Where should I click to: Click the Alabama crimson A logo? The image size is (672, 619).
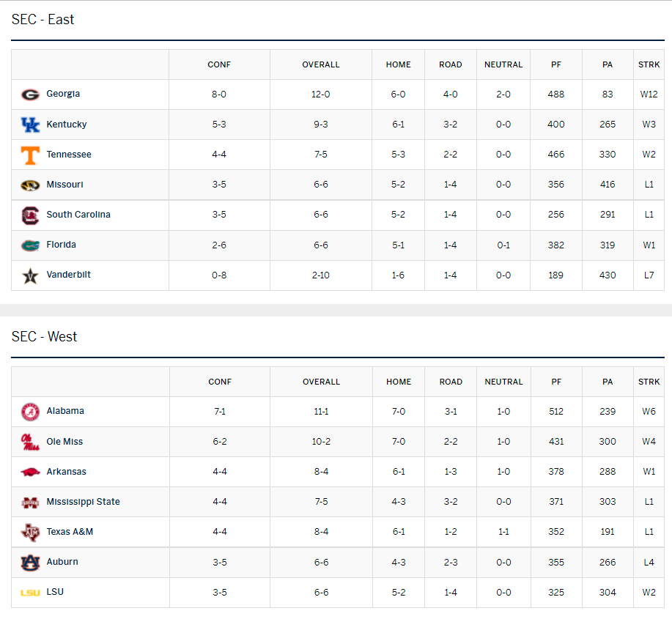[30, 412]
